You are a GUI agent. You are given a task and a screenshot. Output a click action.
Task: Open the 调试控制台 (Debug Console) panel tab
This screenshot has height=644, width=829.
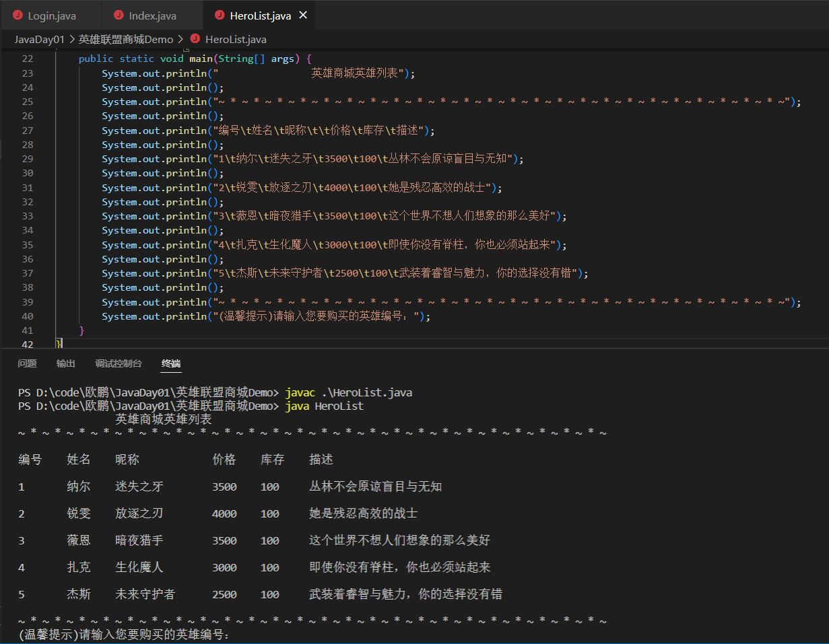tap(119, 363)
